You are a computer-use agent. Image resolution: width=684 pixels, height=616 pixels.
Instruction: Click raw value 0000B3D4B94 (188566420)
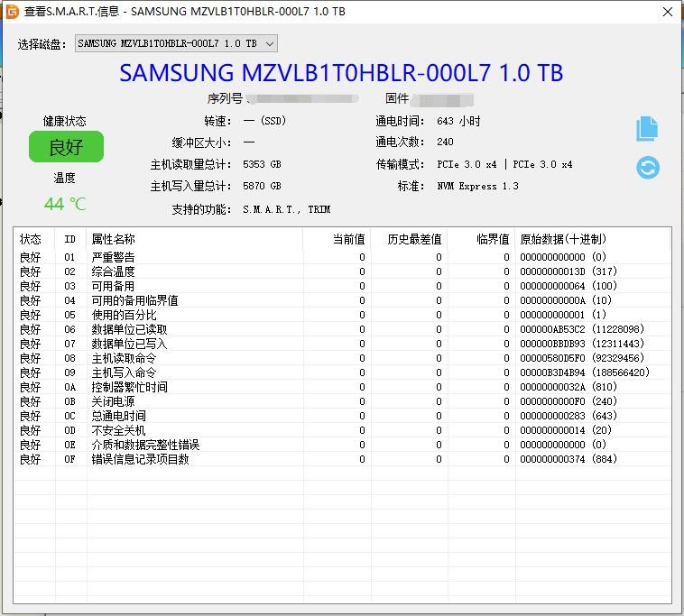585,372
